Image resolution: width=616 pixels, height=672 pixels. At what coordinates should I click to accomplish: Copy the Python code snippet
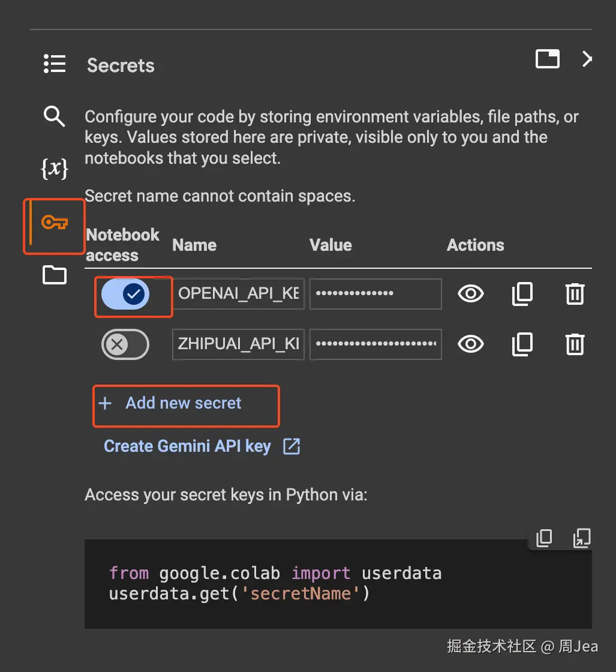coord(544,538)
